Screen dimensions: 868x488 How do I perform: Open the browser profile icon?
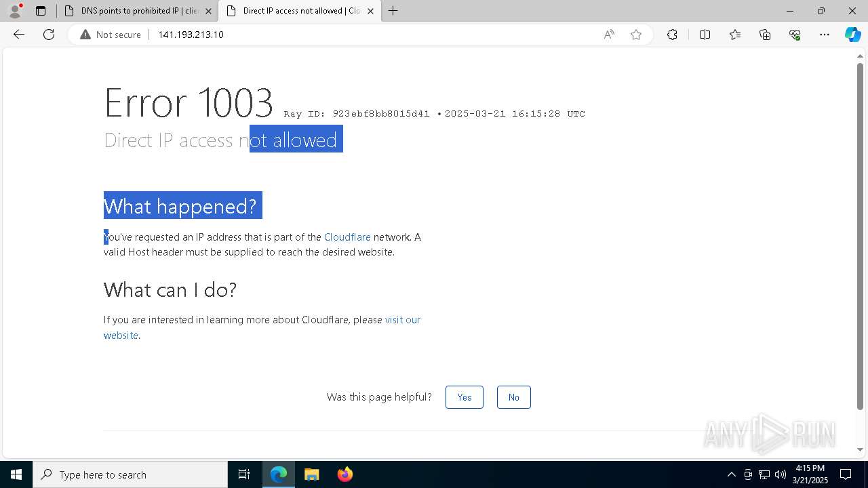(x=15, y=11)
